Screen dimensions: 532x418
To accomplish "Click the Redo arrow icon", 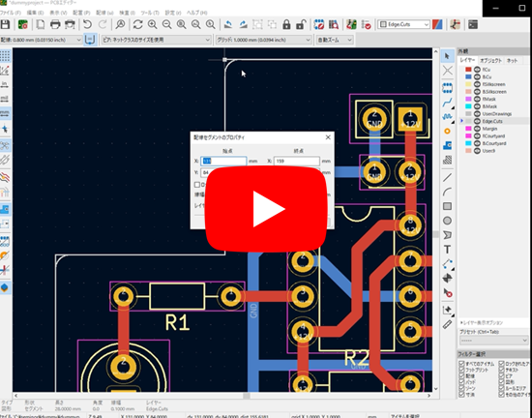I will pyautogui.click(x=103, y=24).
